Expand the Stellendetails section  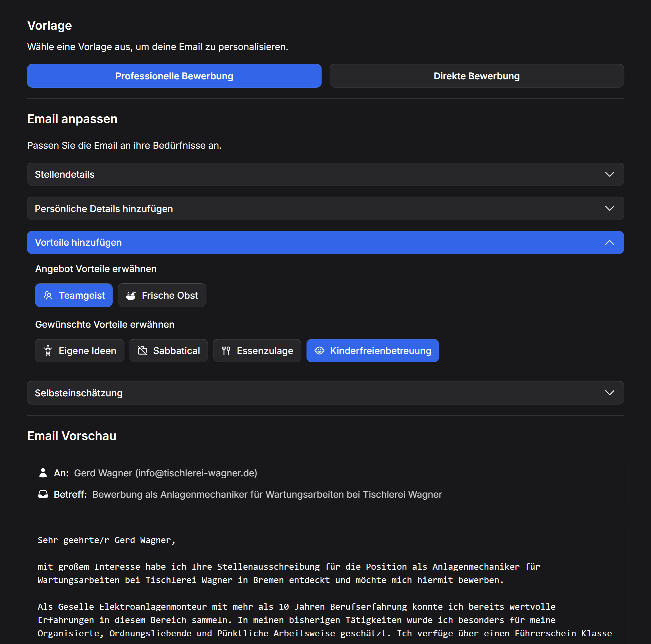325,174
